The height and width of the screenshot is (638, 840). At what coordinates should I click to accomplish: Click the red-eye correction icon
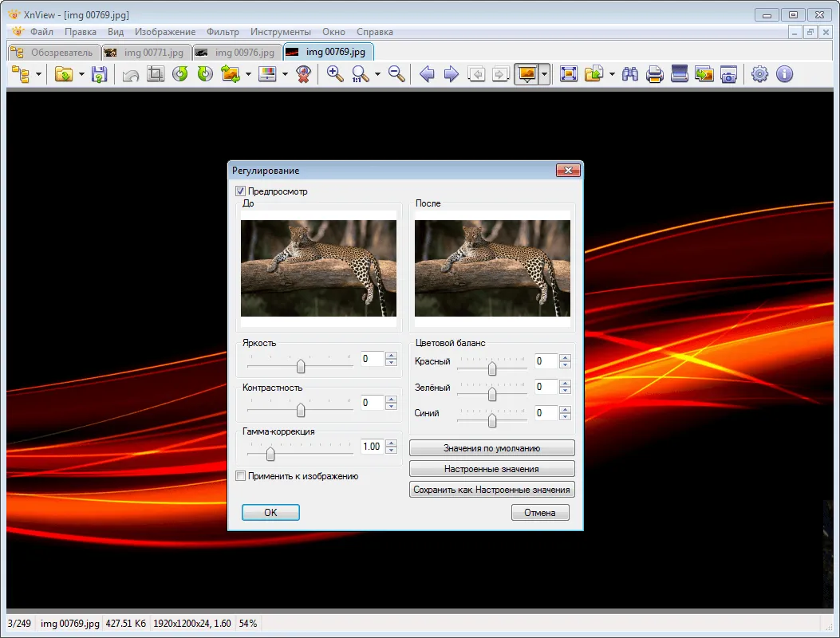[x=304, y=74]
